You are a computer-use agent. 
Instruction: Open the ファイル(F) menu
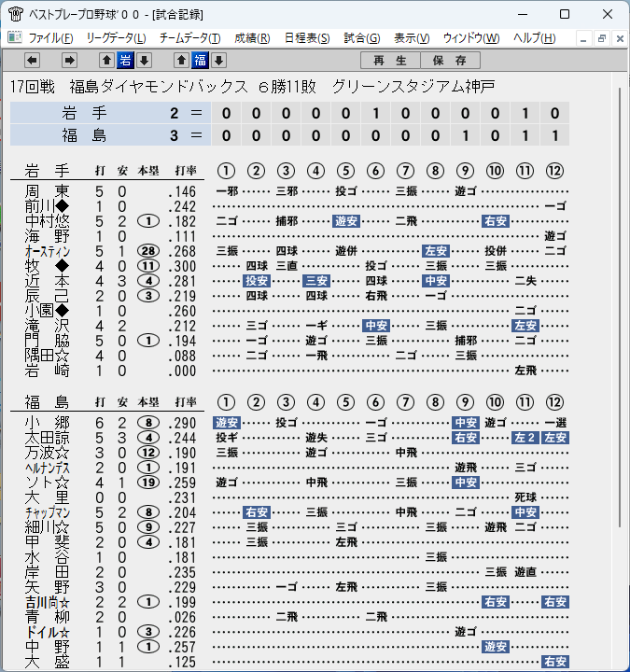tap(50, 38)
